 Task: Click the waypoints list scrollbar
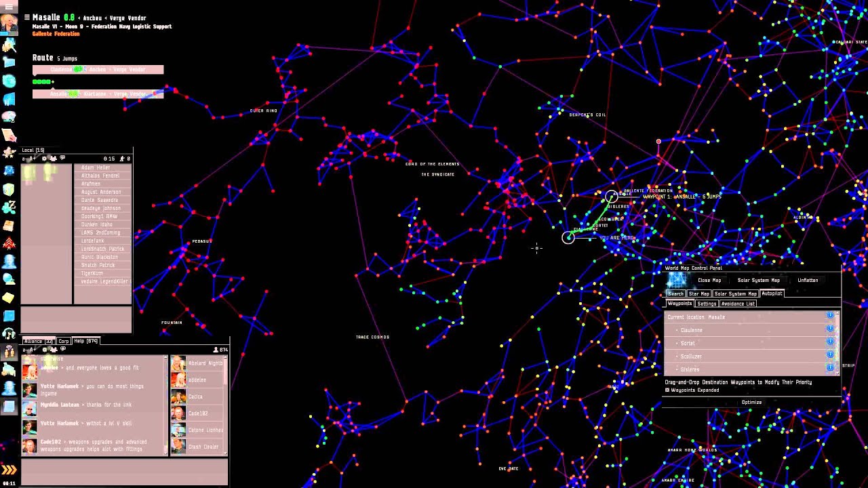tap(837, 342)
